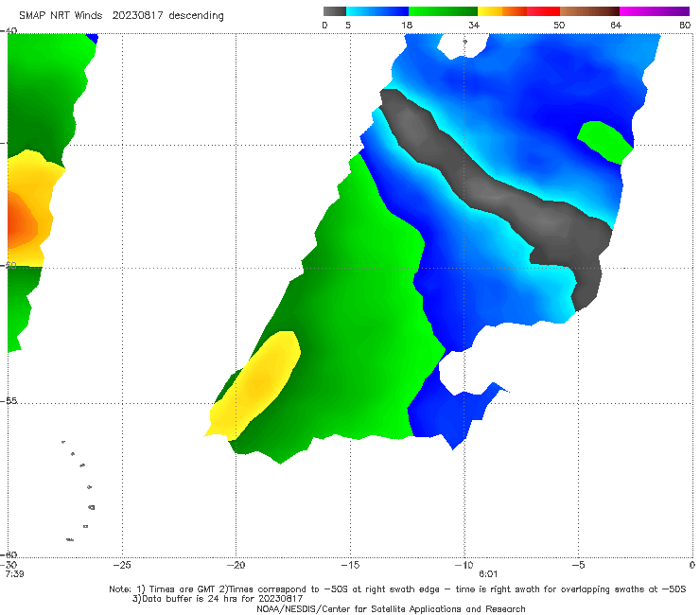Viewport: 700px width, 615px height.
Task: Click the NOAA/NESDIS credit line
Action: click(391, 609)
